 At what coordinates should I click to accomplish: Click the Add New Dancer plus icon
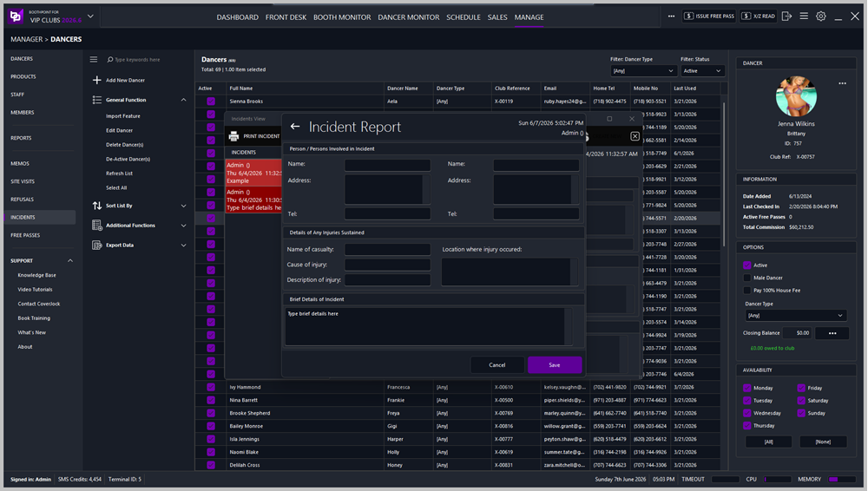[97, 81]
